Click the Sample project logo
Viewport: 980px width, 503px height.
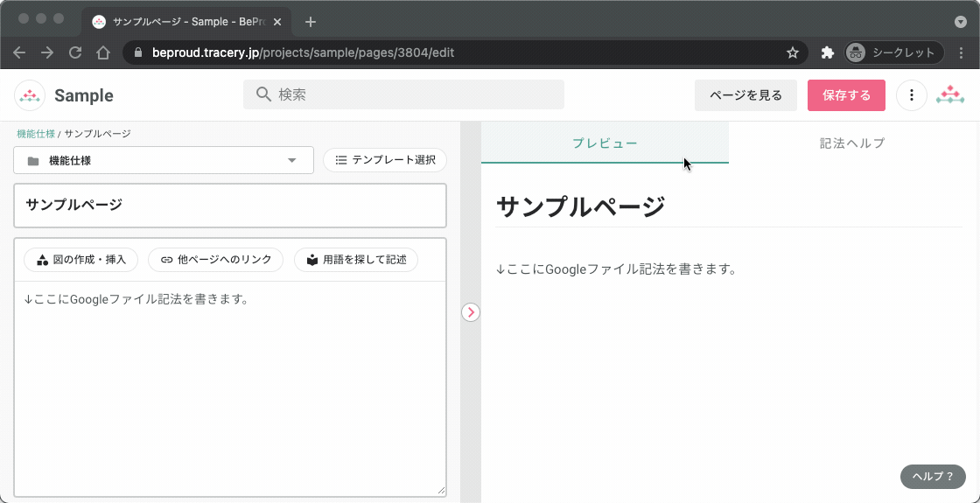(x=30, y=95)
